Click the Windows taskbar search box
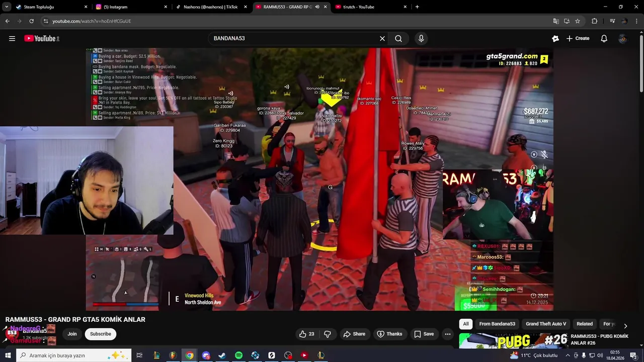Screen dimensions: 644x362 click(73, 355)
